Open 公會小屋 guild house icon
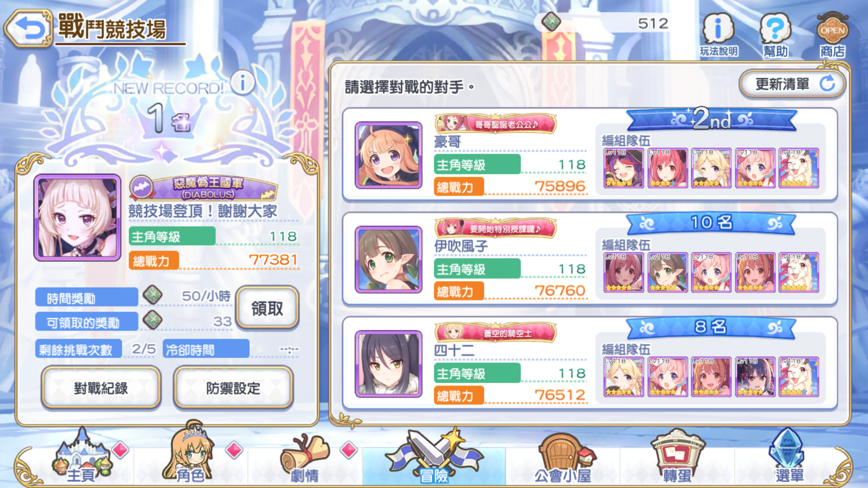Viewport: 868px width, 488px height. [563, 457]
